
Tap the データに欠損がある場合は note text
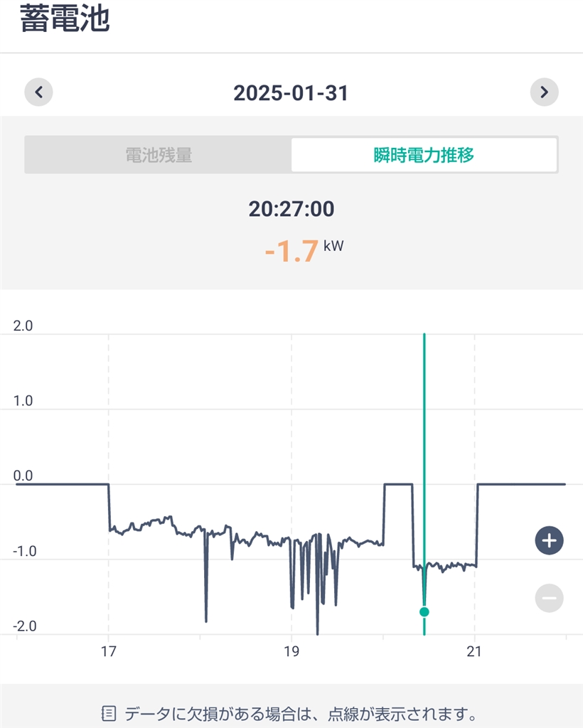[300, 712]
